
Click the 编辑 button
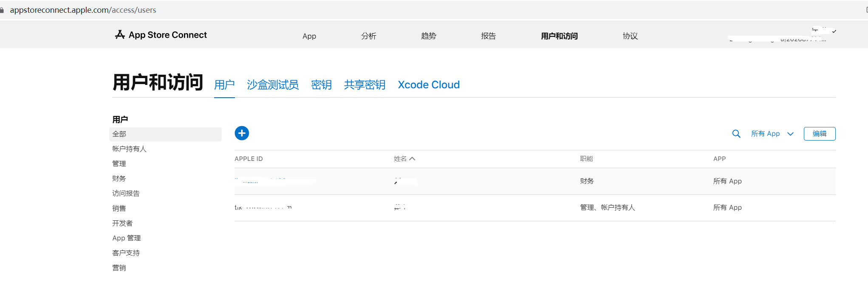(x=820, y=134)
